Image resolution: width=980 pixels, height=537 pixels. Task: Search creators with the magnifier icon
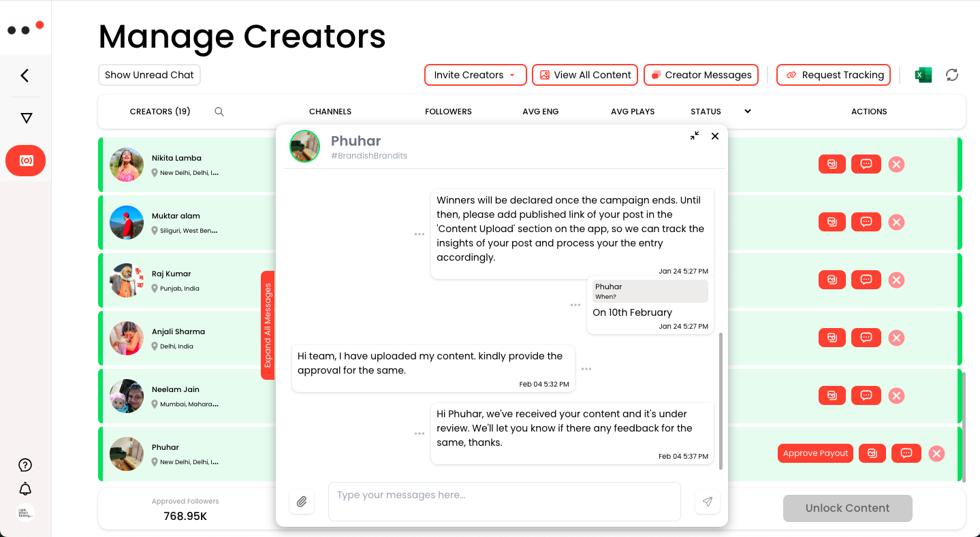point(219,112)
